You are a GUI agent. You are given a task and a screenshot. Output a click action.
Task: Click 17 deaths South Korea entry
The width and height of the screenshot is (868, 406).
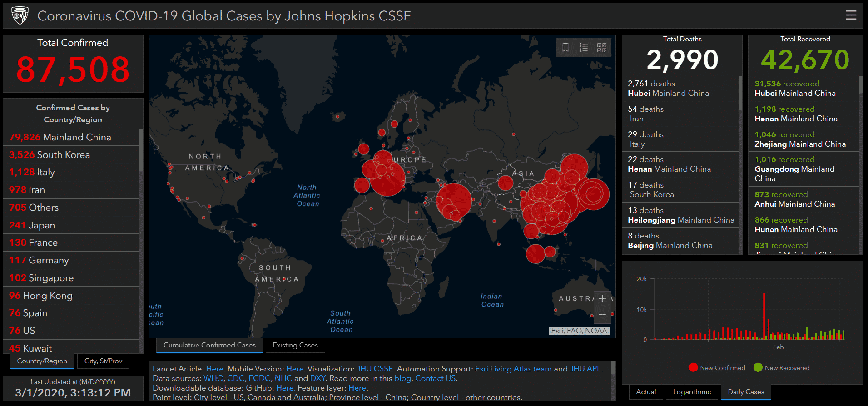[x=680, y=189]
